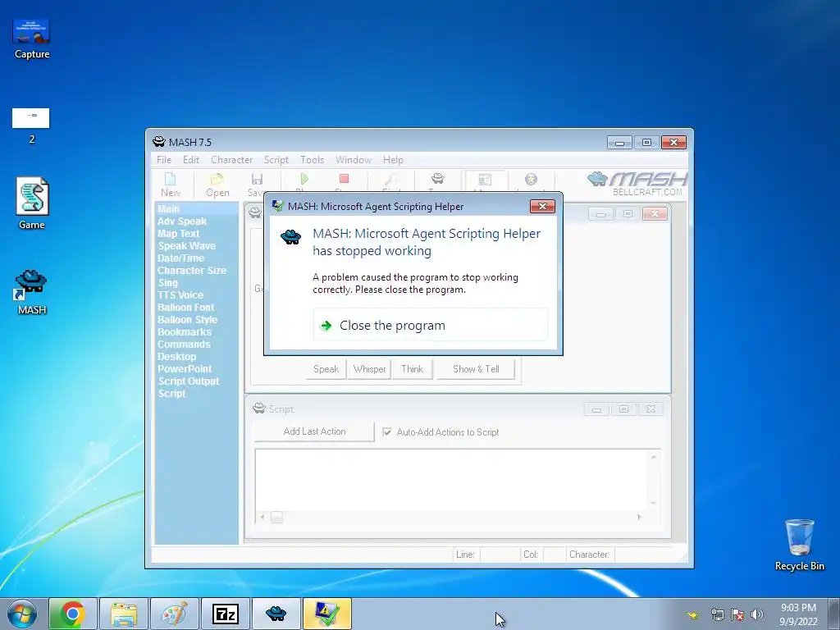Open Paint from the taskbar

(x=174, y=614)
